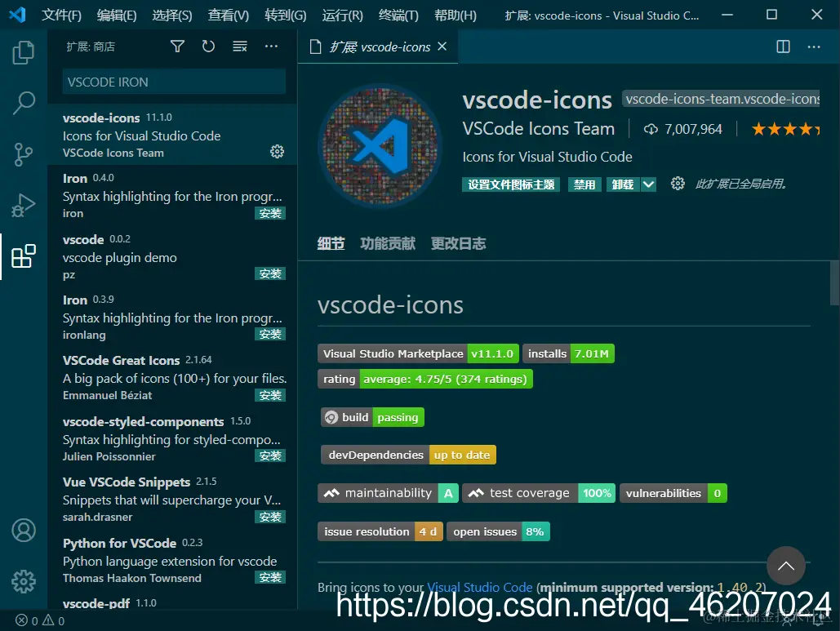Click the vulnerabilities 0 badge
The width and height of the screenshot is (840, 631).
click(673, 493)
